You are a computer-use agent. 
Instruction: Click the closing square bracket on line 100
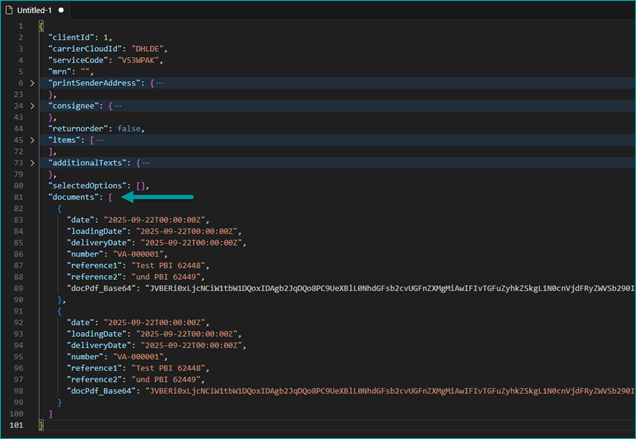(x=51, y=414)
